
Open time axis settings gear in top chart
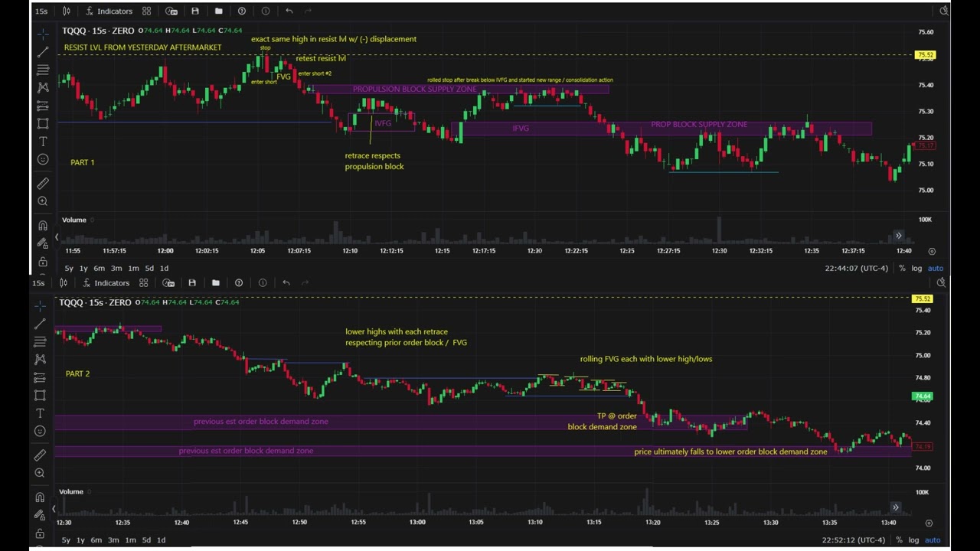932,251
